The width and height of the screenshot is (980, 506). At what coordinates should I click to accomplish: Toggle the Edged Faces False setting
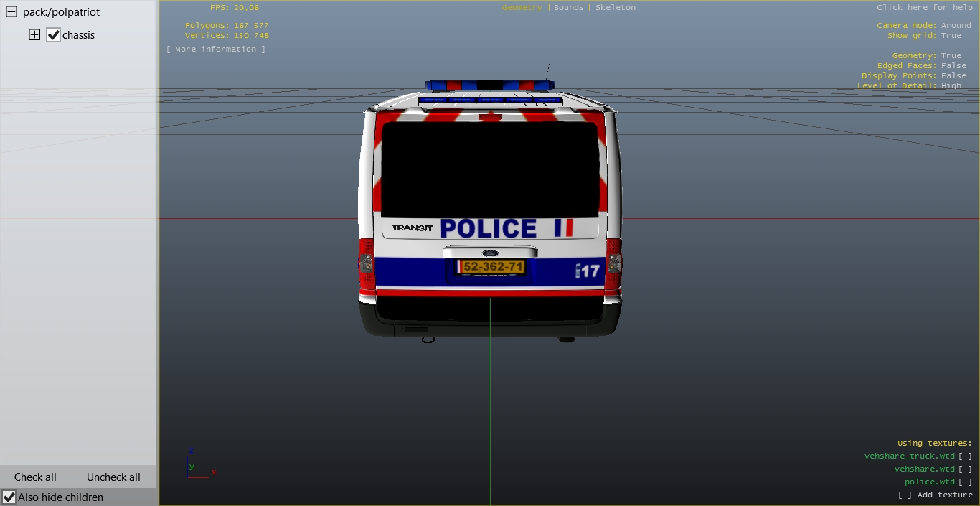pos(953,66)
